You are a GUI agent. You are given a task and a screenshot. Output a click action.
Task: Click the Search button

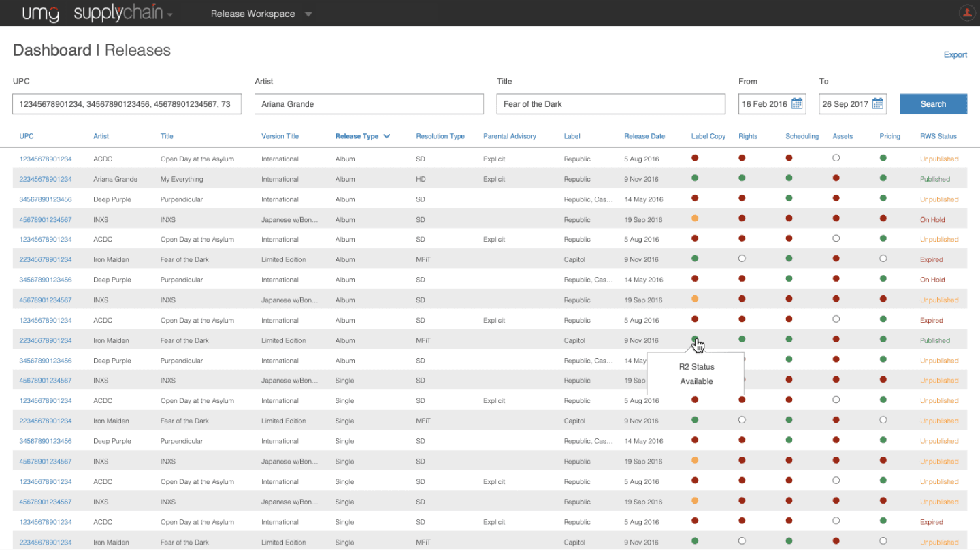tap(933, 104)
